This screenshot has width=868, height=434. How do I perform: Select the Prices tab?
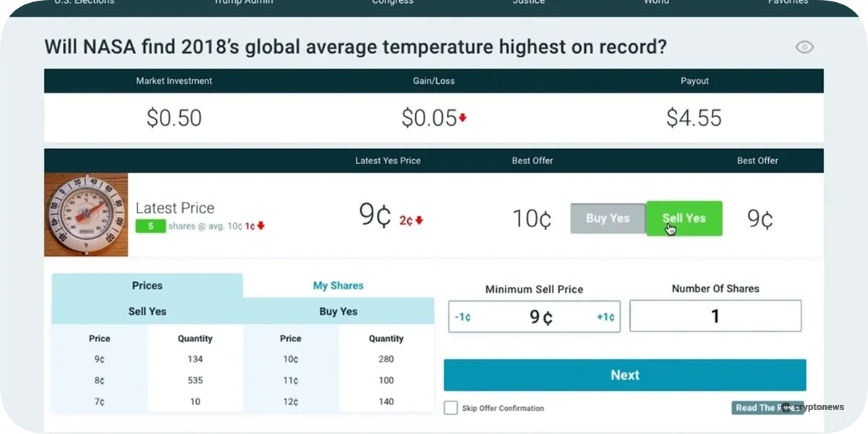tap(148, 286)
